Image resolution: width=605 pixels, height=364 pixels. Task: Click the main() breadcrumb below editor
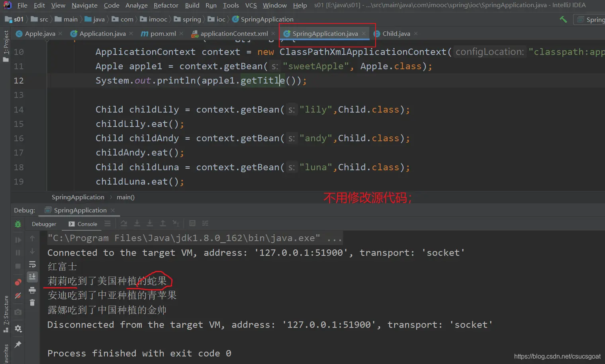click(125, 197)
